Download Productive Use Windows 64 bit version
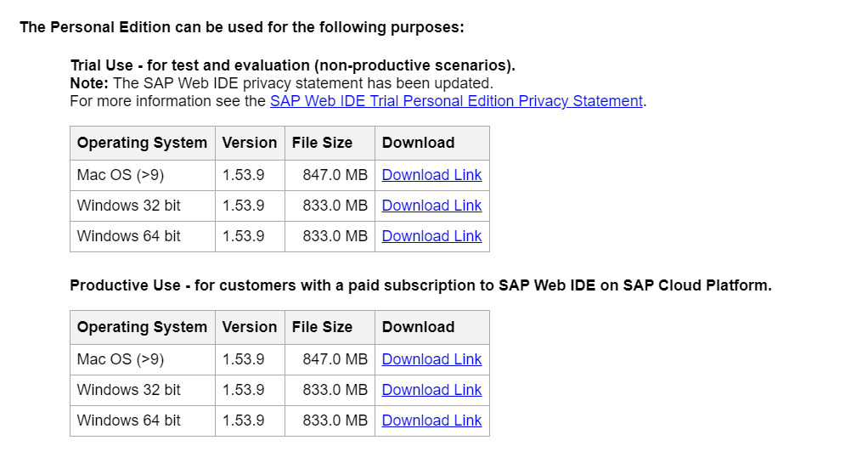Image resolution: width=868 pixels, height=457 pixels. pyautogui.click(x=431, y=420)
